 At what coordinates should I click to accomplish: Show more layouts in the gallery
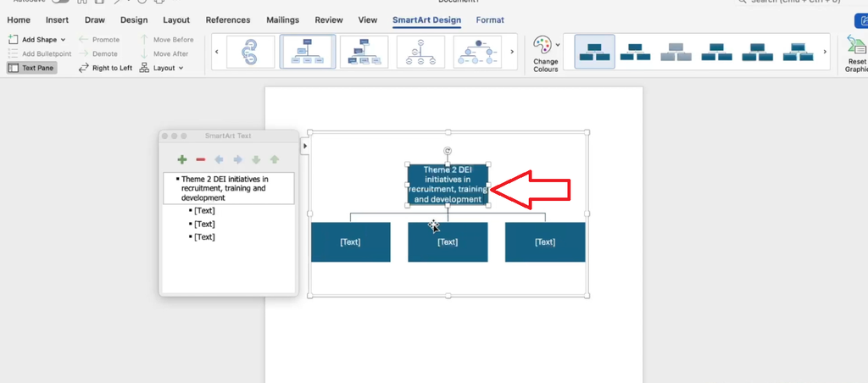[x=512, y=52]
